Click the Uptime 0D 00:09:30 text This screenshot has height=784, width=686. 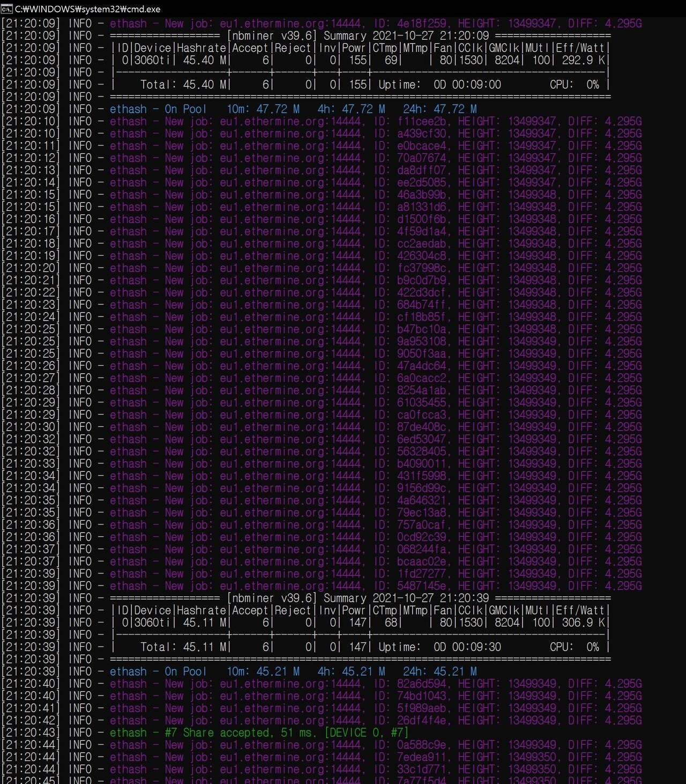[x=439, y=647]
